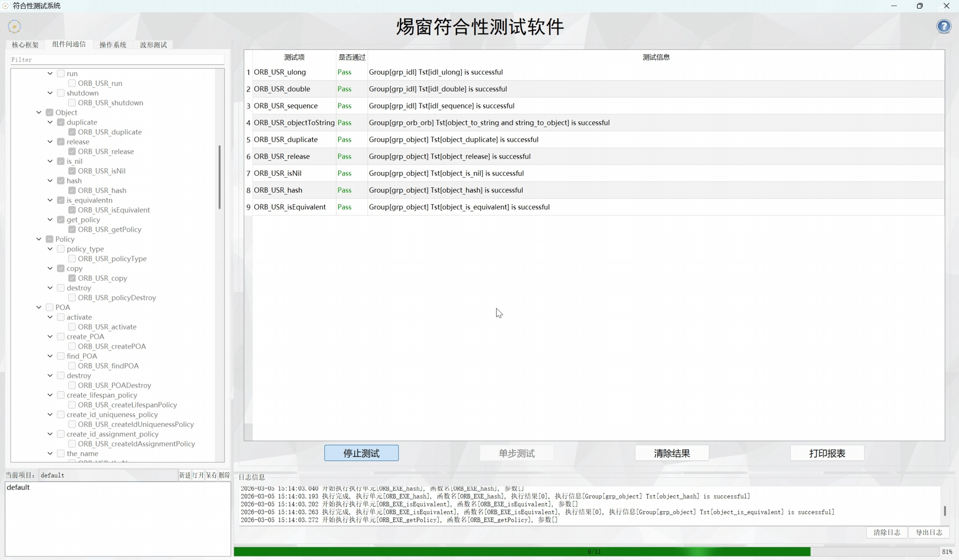
Task: Select result row ORB_USR_isEquivalent
Action: (x=594, y=207)
